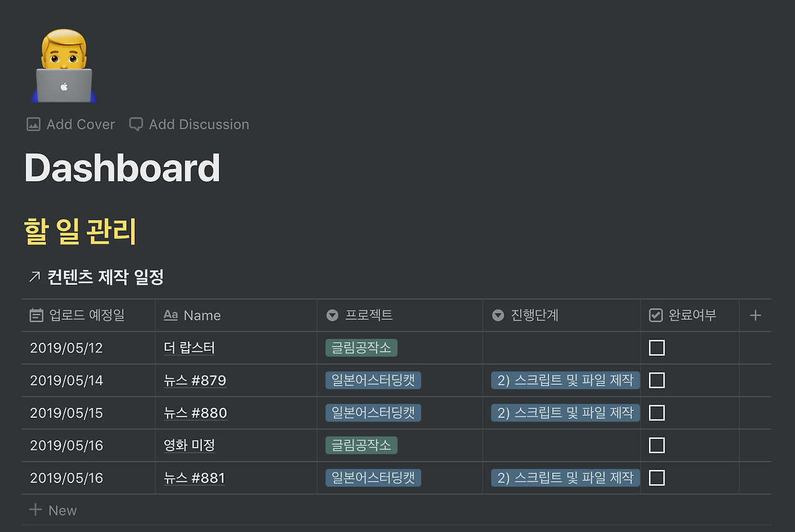Click the man technologist page icon
Screen dimensions: 795x532
tap(64, 66)
